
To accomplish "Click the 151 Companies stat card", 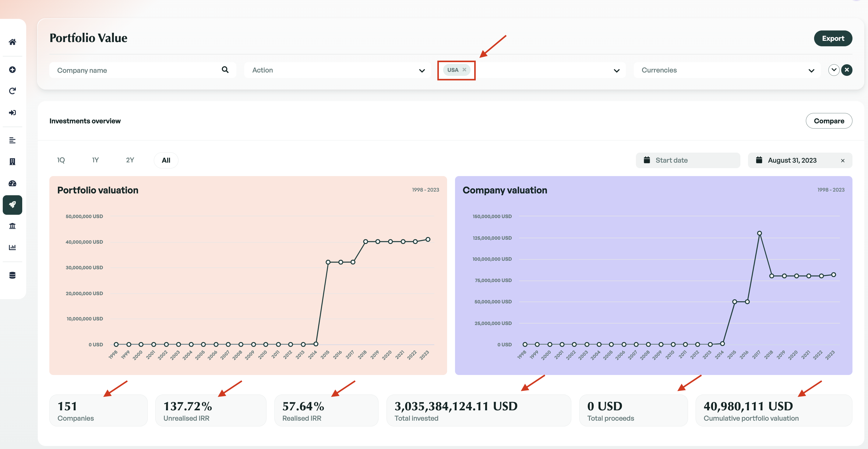I will click(x=98, y=411).
